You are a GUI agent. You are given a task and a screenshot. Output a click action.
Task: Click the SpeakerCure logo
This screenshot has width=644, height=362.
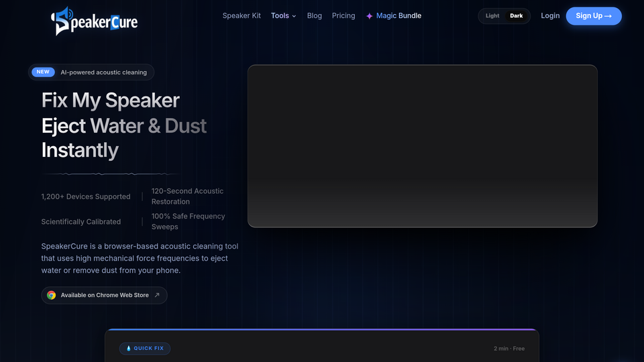[94, 21]
